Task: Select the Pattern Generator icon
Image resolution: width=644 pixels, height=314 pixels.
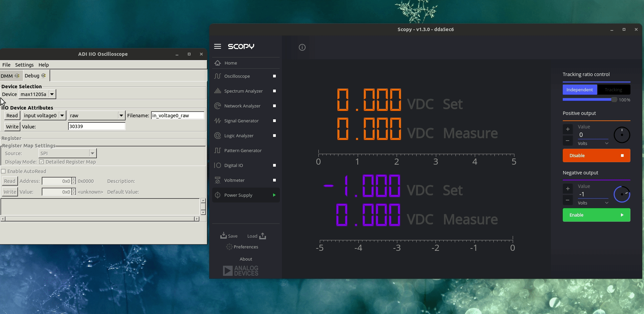Action: 218,150
